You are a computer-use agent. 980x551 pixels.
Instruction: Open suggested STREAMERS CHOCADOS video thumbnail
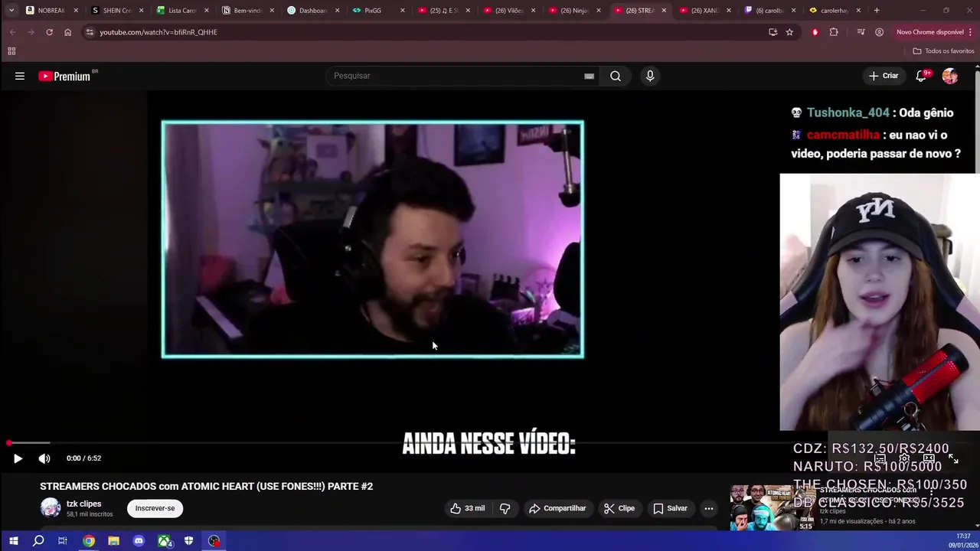pyautogui.click(x=773, y=507)
